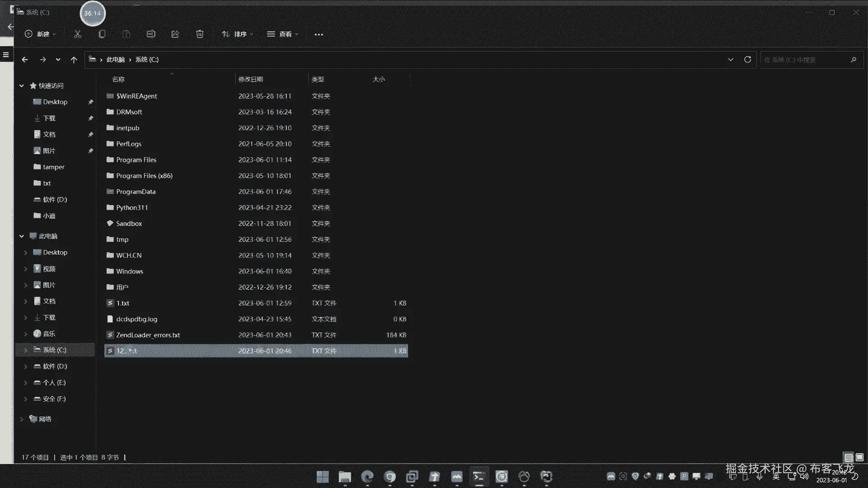868x488 pixels.
Task: Sort by 修改日期 column header
Action: tap(251, 79)
